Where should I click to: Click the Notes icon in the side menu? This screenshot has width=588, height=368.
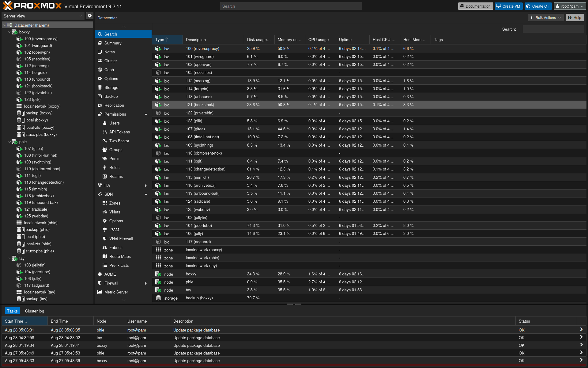(x=100, y=52)
